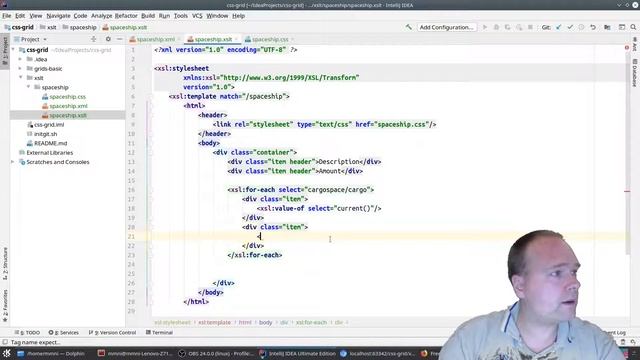Click the Run play icon in toolbar

tap(484, 27)
